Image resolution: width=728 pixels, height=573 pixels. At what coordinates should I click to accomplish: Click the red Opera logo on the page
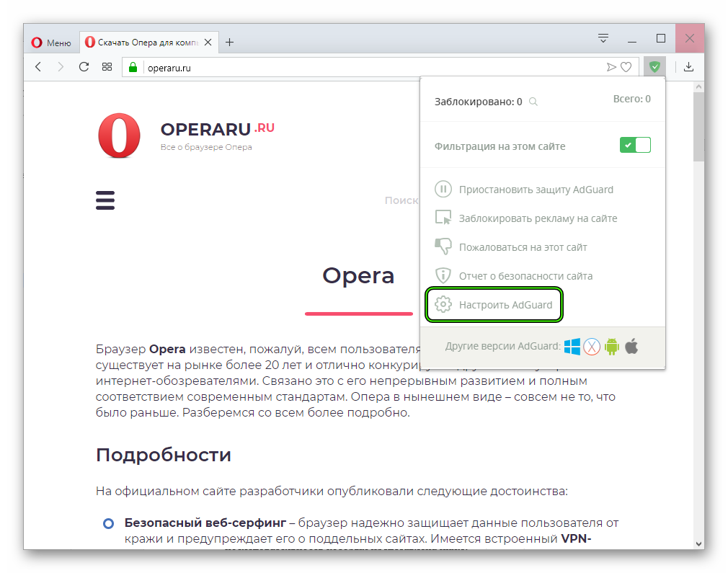coord(119,135)
